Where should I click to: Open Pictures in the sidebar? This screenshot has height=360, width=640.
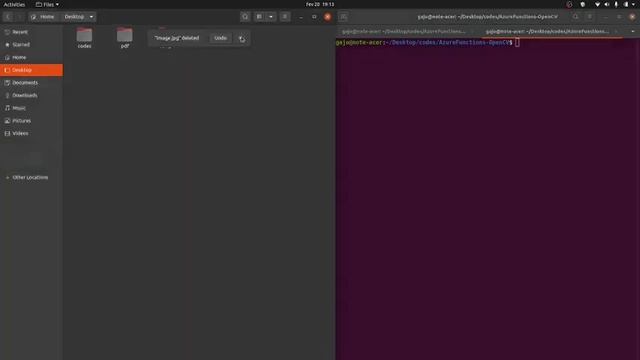(x=31, y=120)
